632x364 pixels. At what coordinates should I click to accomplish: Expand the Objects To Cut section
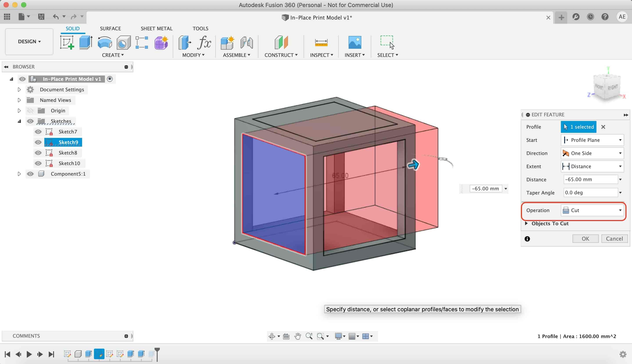[526, 223]
